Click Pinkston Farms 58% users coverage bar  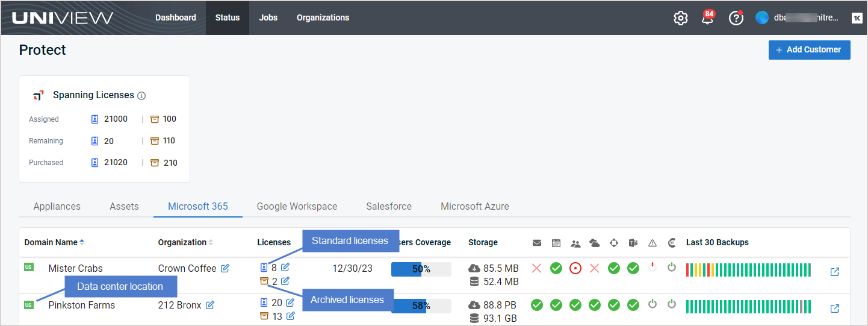pos(421,306)
